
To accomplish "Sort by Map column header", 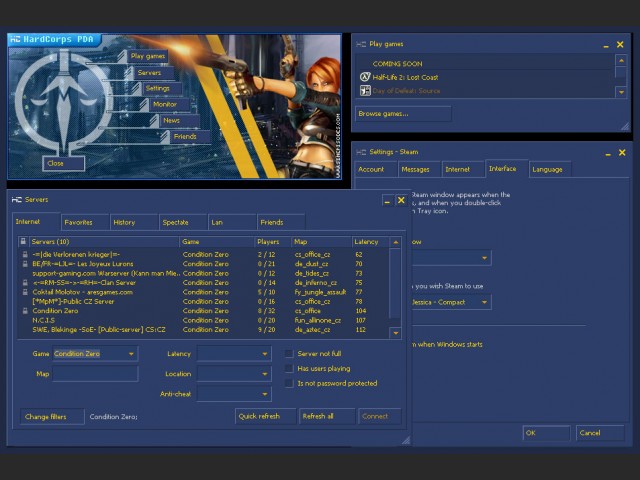I will [321, 242].
